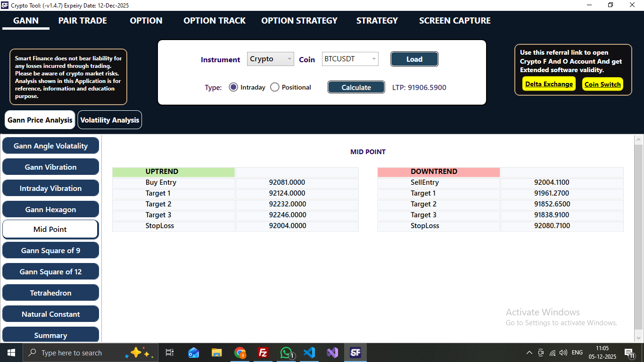Select the Intraday radio button
This screenshot has width=644, height=362.
point(233,87)
